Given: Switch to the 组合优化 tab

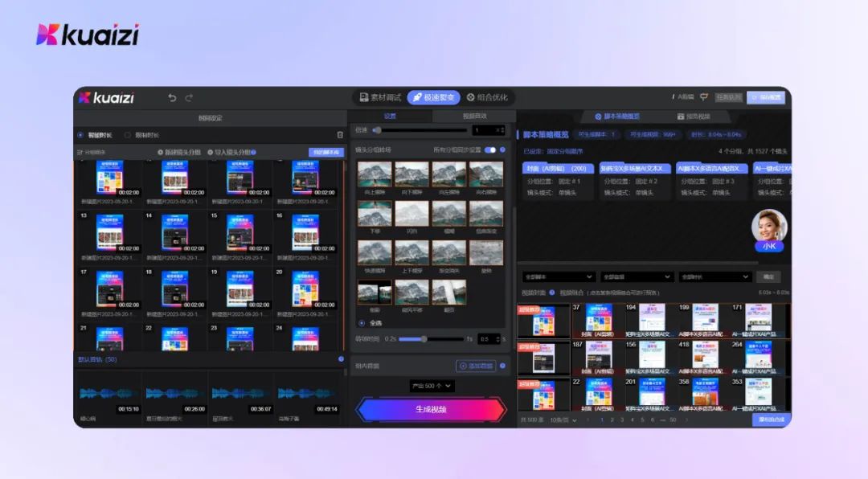Looking at the screenshot, I should coord(486,97).
